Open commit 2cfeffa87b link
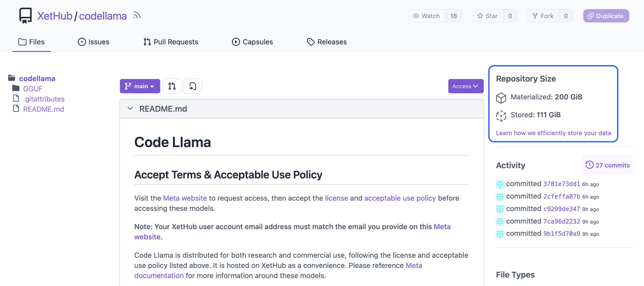 pos(562,197)
